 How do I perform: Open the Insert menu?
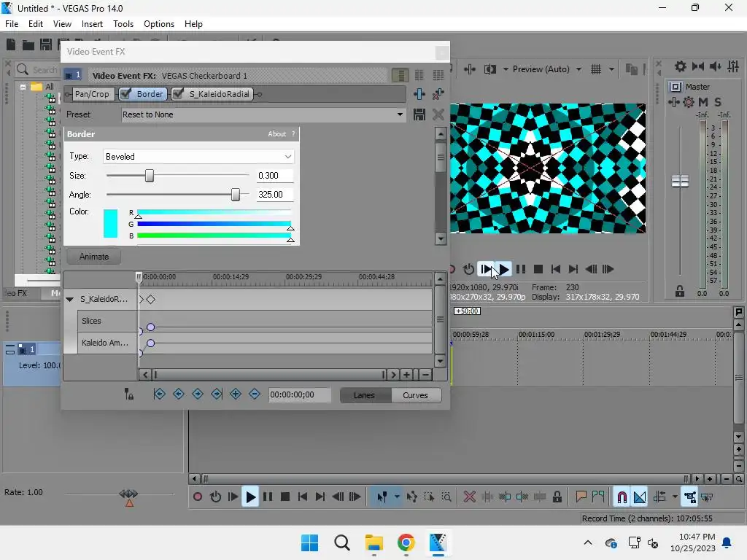coord(92,24)
